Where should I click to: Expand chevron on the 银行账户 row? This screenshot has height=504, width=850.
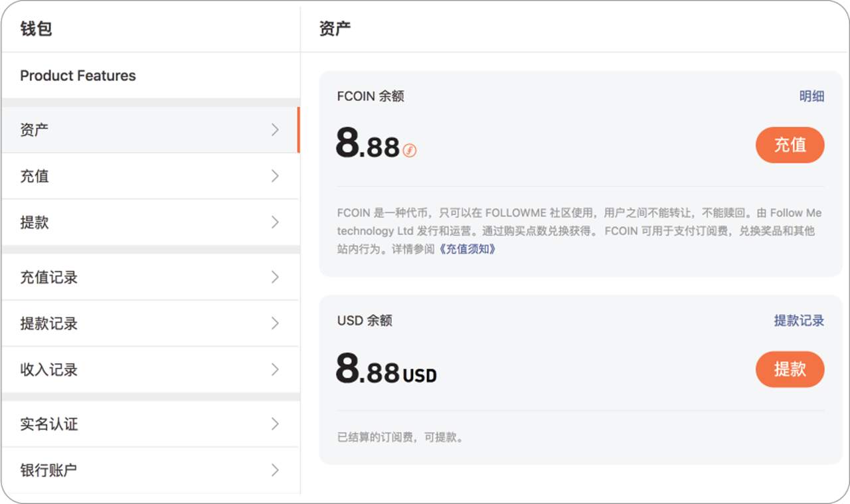coord(275,470)
